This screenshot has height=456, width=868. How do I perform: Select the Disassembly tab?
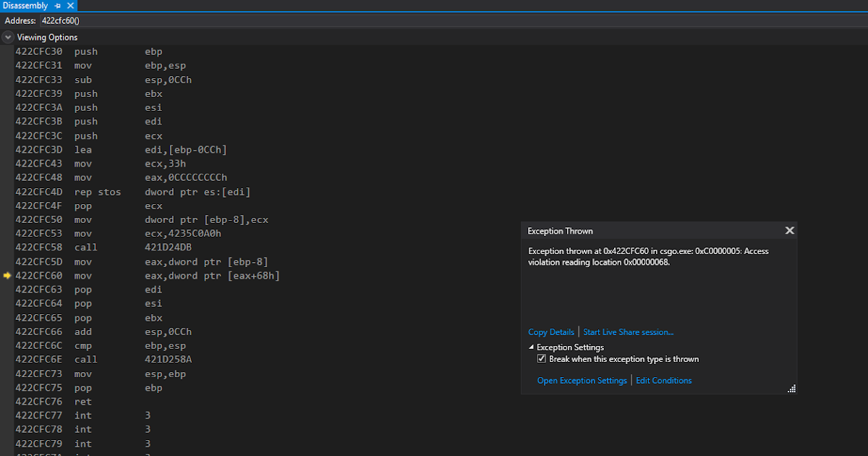(x=25, y=6)
